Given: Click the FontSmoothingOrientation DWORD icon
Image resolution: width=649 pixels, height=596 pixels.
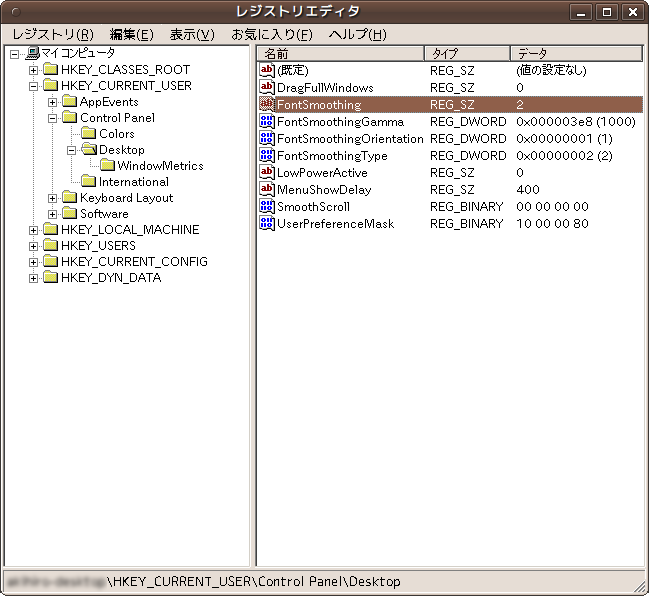Looking at the screenshot, I should pos(267,138).
